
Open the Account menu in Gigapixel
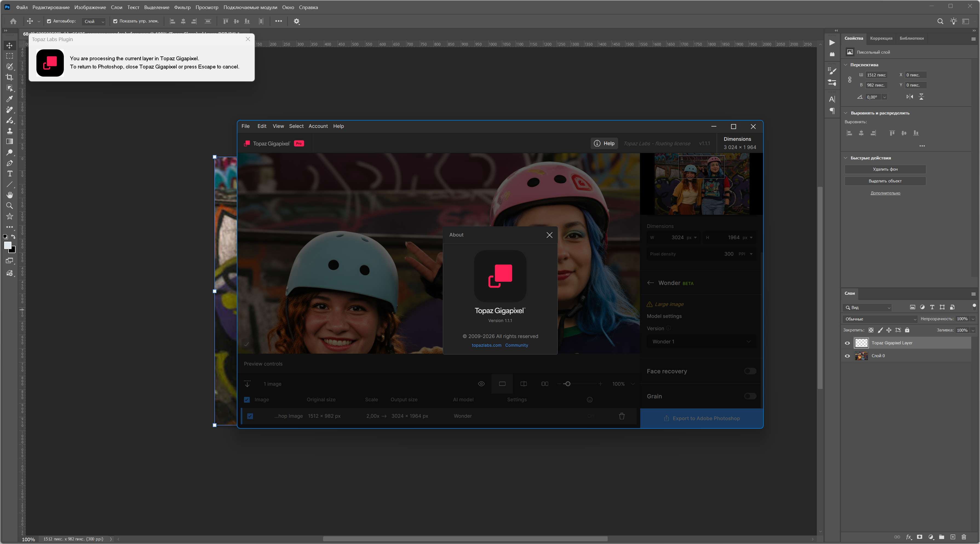(318, 126)
